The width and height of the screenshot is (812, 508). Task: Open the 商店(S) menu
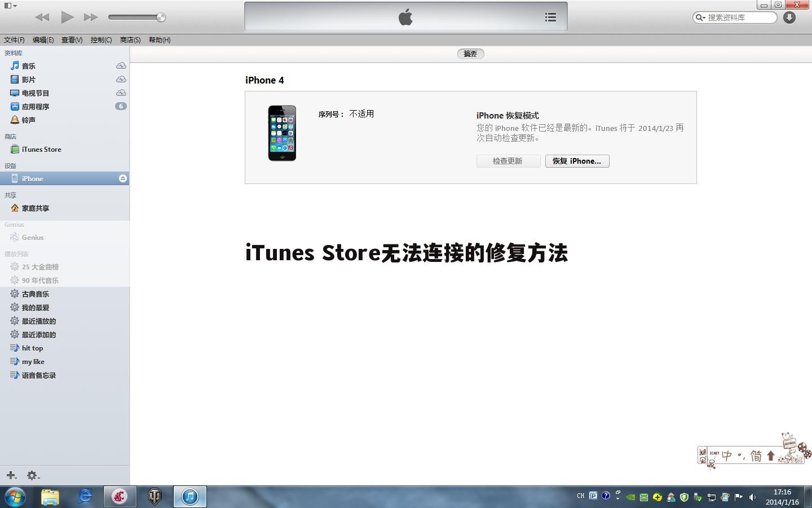(x=130, y=40)
